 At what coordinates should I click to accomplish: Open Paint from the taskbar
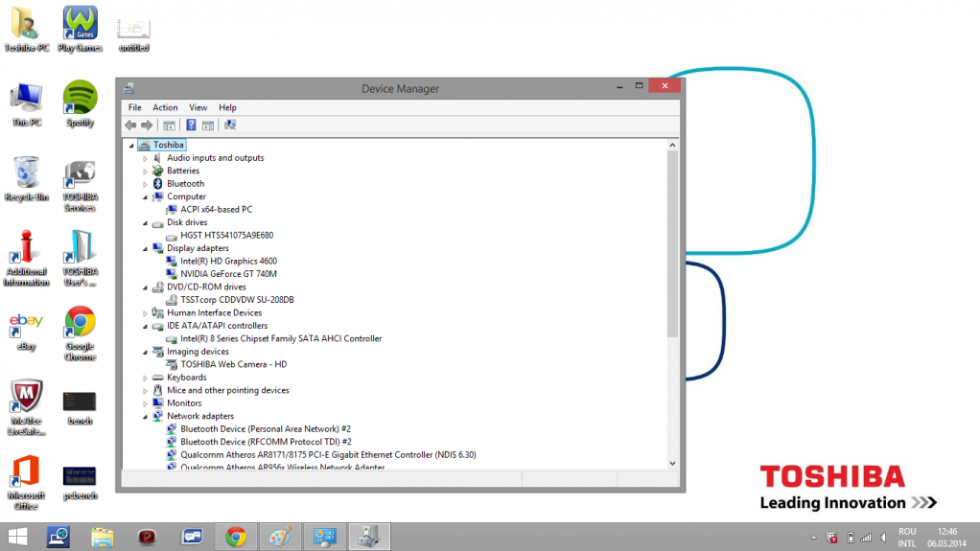(x=280, y=537)
